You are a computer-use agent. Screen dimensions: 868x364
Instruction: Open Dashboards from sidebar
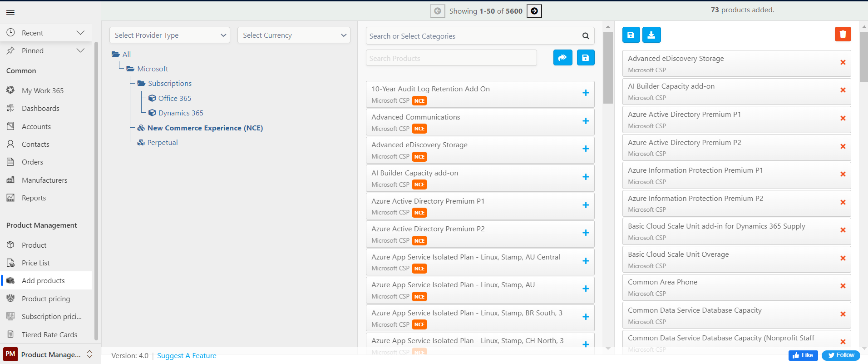[x=40, y=108]
